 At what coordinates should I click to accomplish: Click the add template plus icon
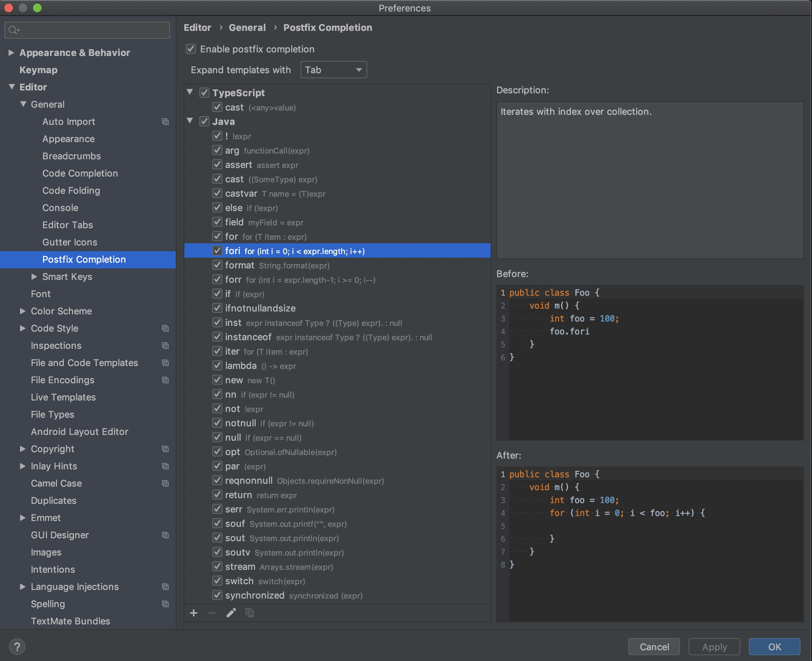click(194, 613)
